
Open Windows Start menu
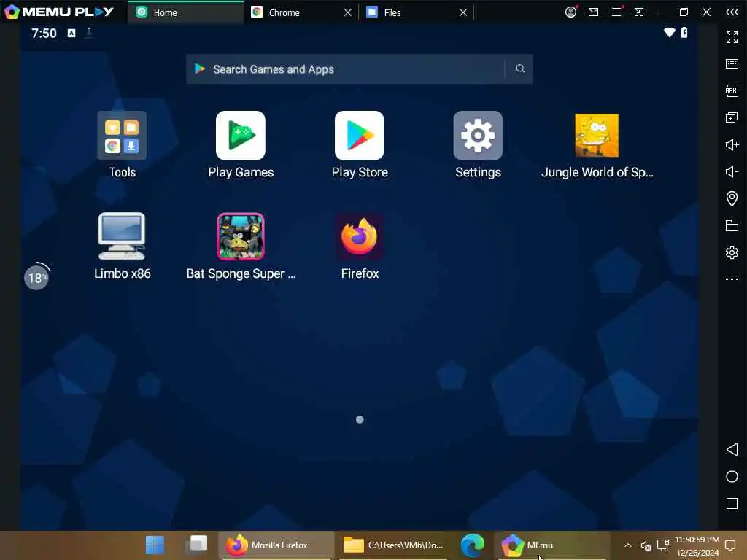pos(155,545)
